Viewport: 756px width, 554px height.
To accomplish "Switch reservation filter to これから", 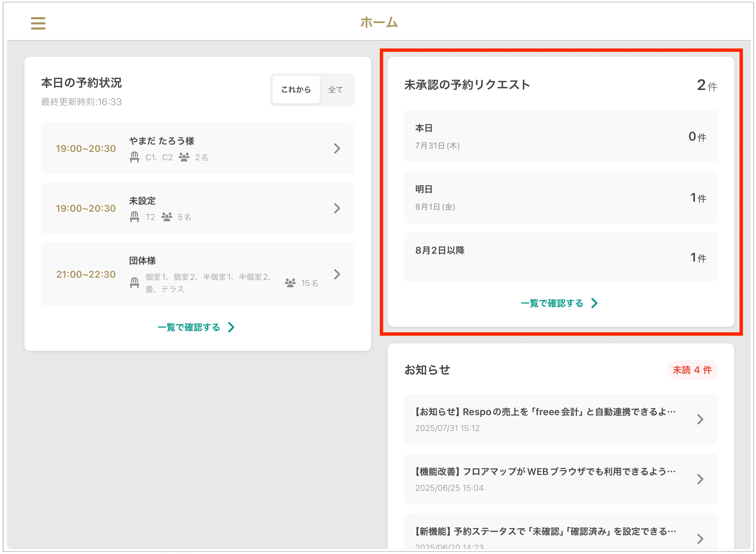I will coord(296,90).
